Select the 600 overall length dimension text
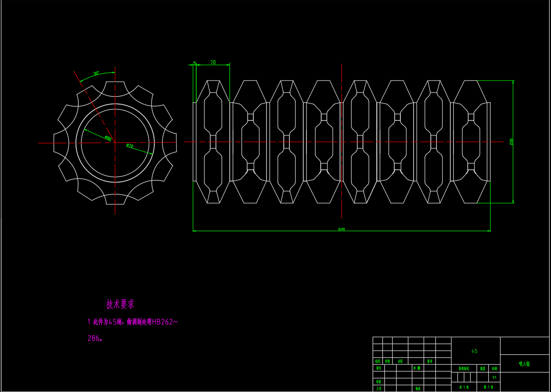This screenshot has height=392, width=551. [x=341, y=228]
